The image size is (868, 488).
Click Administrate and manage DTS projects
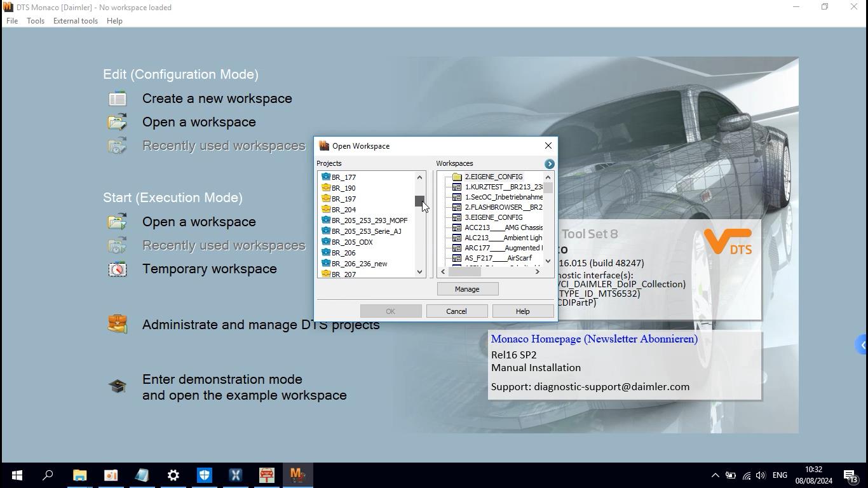click(x=261, y=325)
